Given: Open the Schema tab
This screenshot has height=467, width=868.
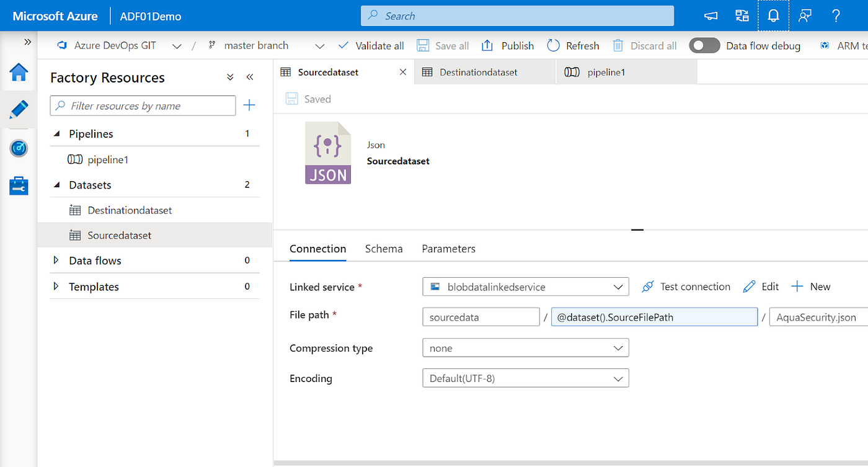Looking at the screenshot, I should coord(384,249).
